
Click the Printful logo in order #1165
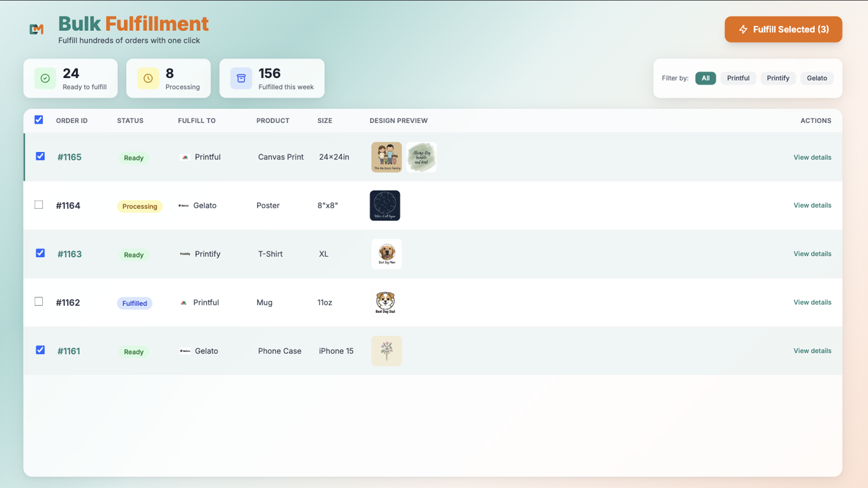[x=185, y=157]
